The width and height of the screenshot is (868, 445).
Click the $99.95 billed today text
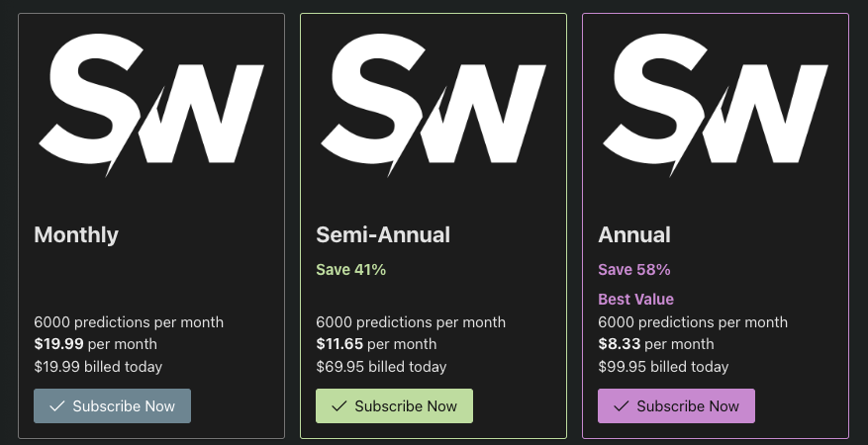click(663, 367)
